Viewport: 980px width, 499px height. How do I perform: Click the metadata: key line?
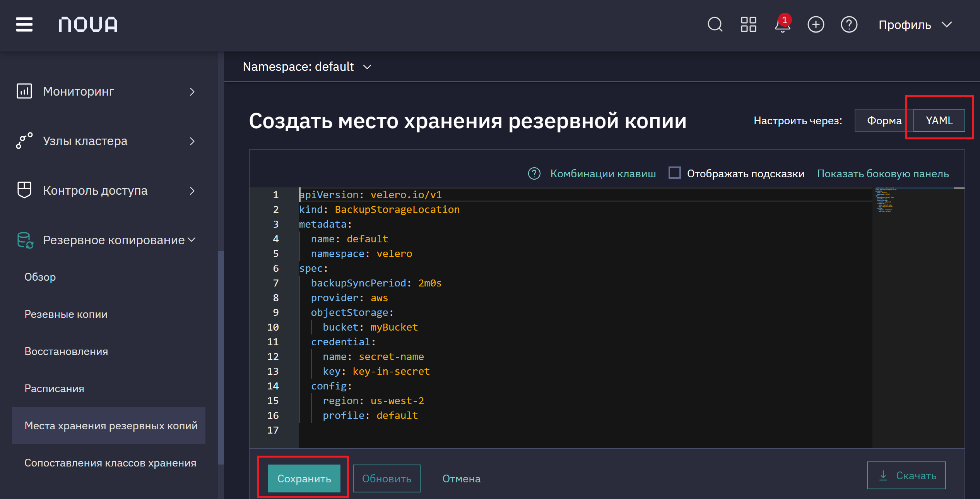tap(325, 224)
